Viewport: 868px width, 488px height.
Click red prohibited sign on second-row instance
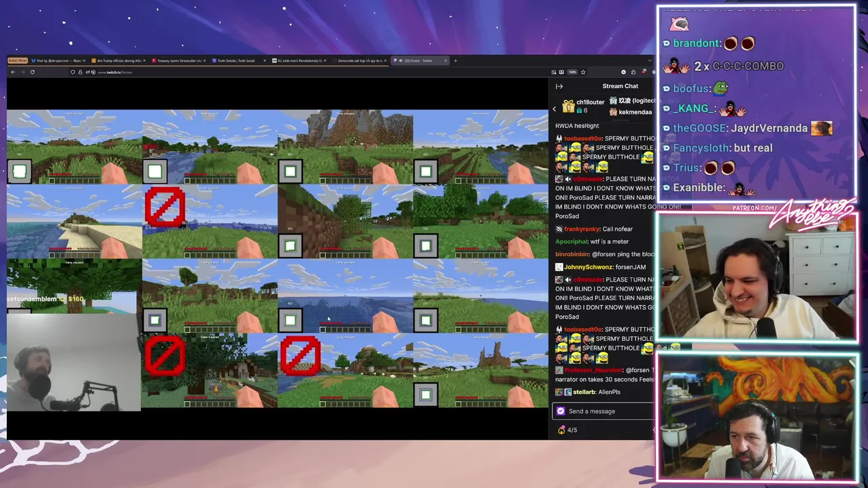point(165,207)
